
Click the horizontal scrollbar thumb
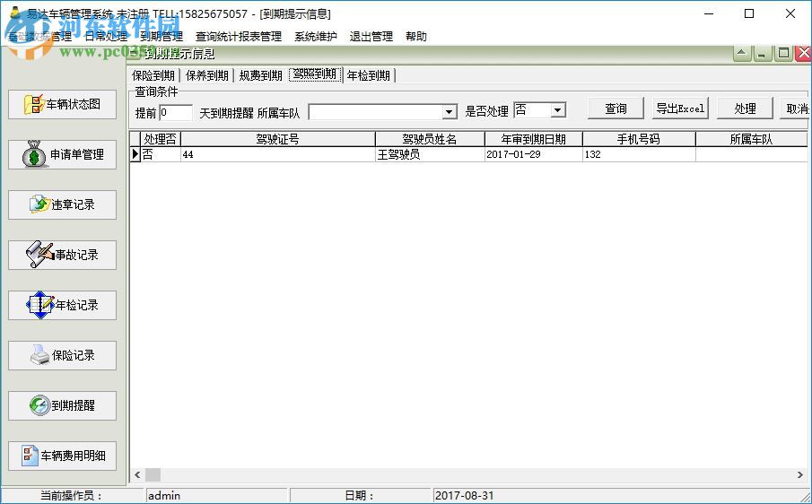153,474
